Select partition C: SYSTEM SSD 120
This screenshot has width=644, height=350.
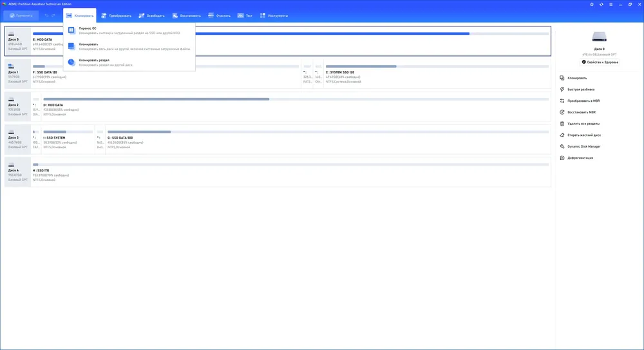(x=339, y=72)
